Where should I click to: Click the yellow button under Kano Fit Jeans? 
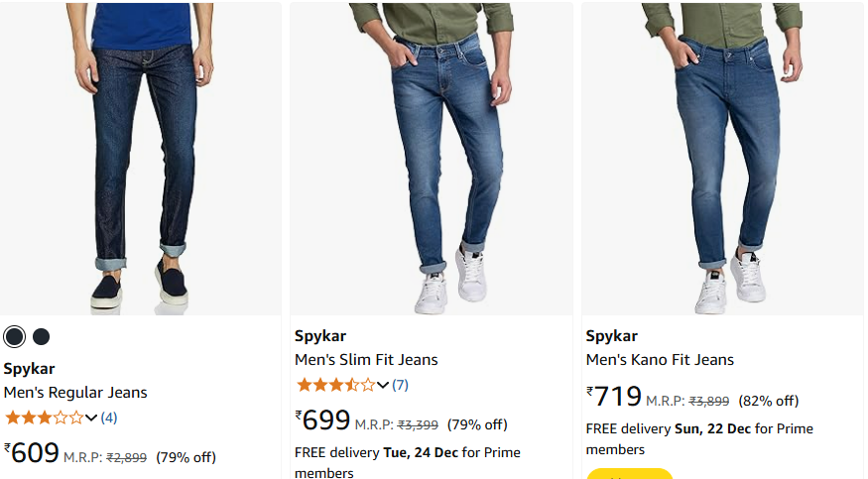tap(629, 474)
